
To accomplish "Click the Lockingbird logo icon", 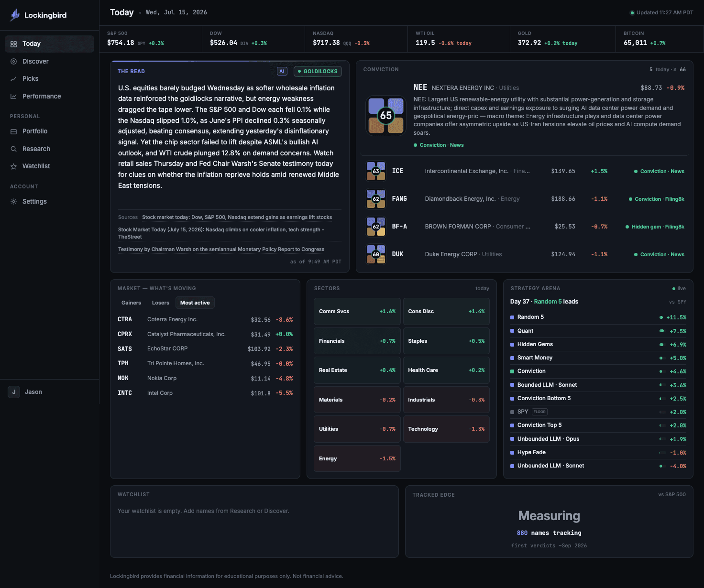I will click(x=15, y=15).
